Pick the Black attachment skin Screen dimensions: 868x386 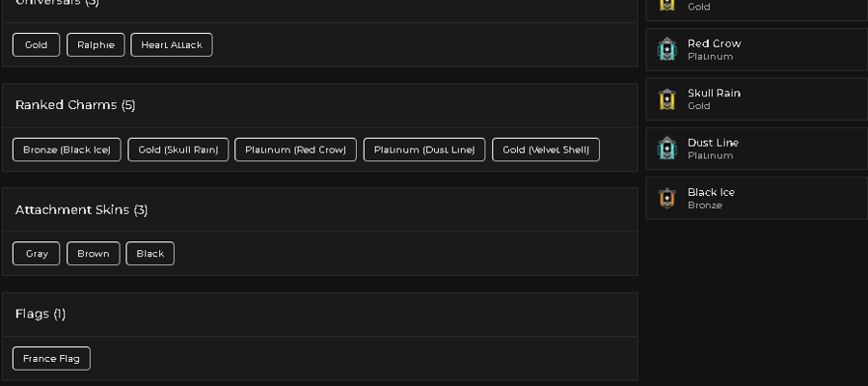[150, 254]
